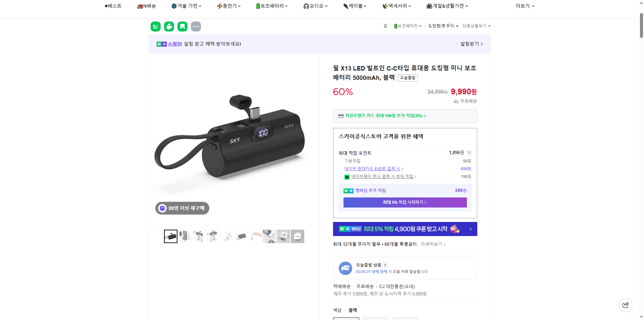Click the help icon beside 오늘출발 상품

point(385,265)
